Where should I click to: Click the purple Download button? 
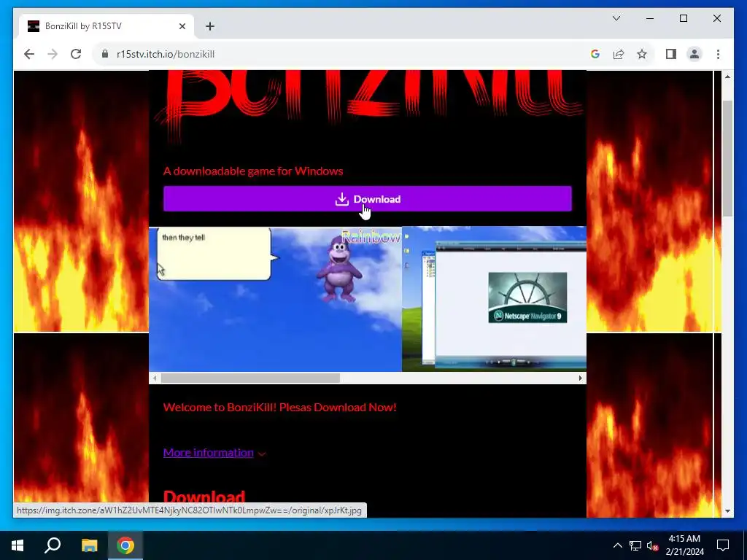[368, 199]
